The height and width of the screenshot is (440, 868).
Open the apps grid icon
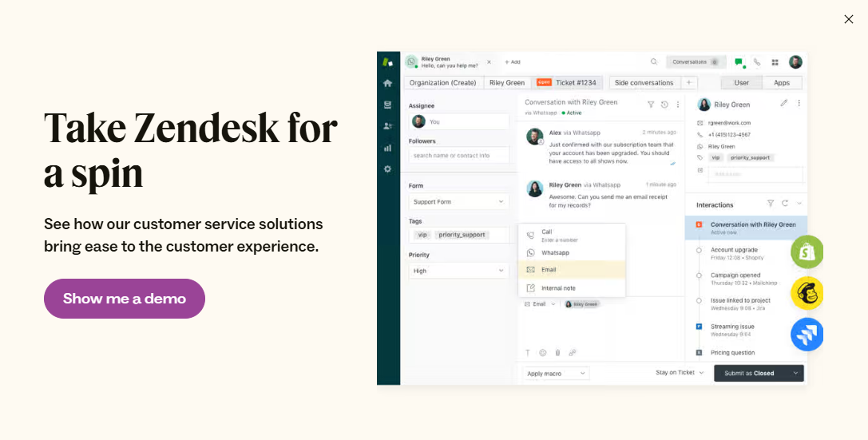[x=775, y=62]
